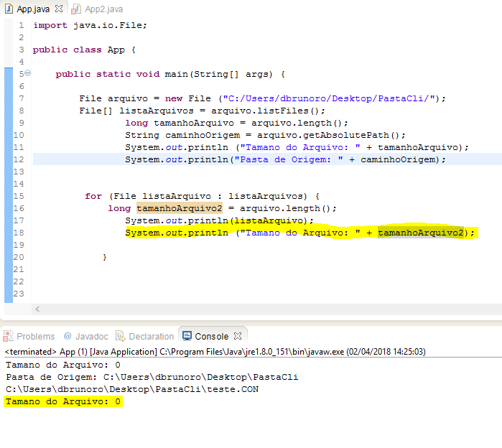Click line number 12 in the gutter
502x448 pixels.
pyautogui.click(x=19, y=159)
